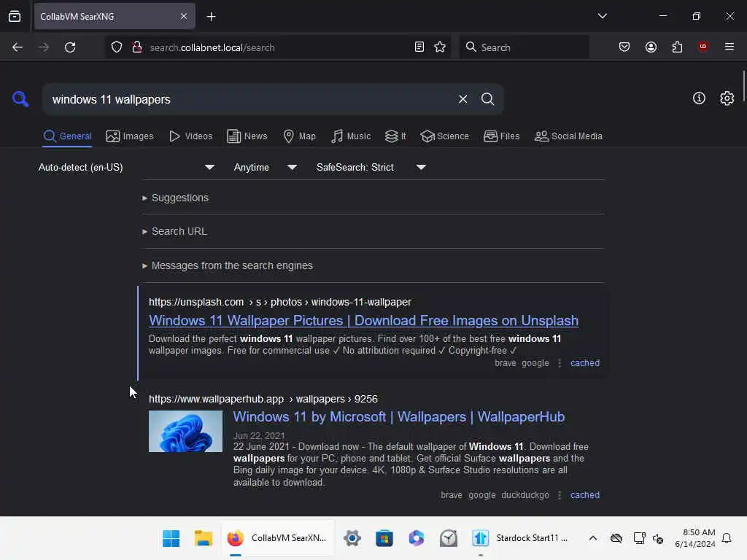The width and height of the screenshot is (747, 560).
Task: Open Microsoft Store from taskbar
Action: tap(384, 538)
